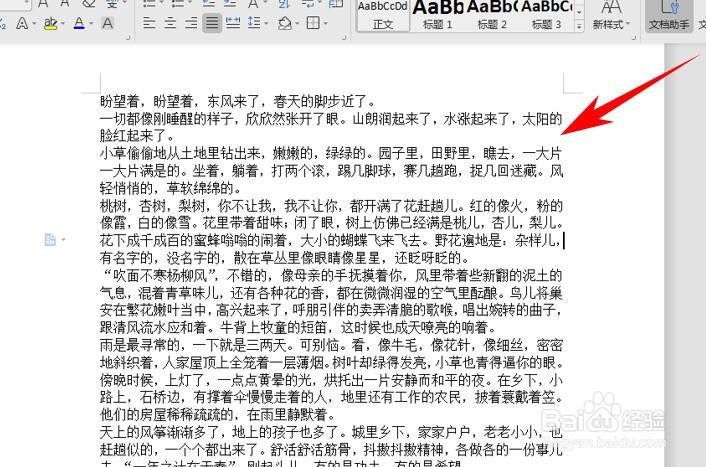Click line beginning 雨是最寻常的

point(331,345)
